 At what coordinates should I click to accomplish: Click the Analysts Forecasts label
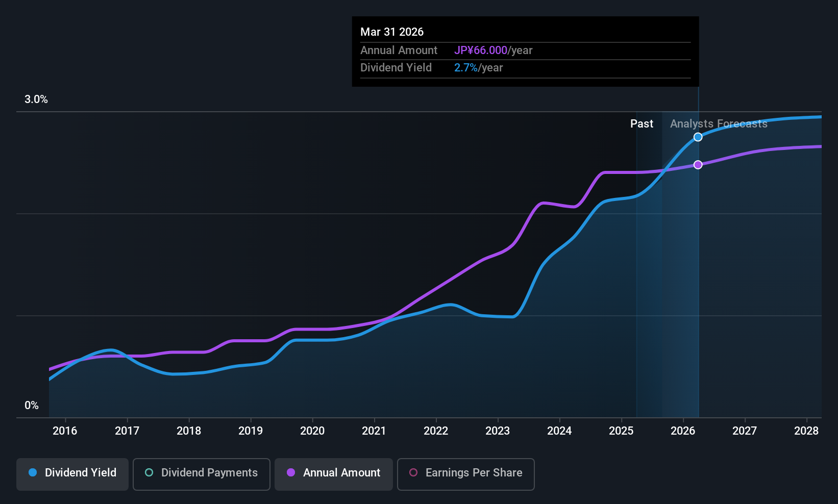point(719,124)
